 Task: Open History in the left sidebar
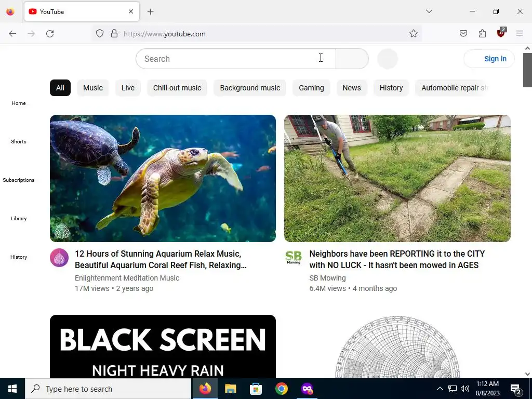coord(19,257)
